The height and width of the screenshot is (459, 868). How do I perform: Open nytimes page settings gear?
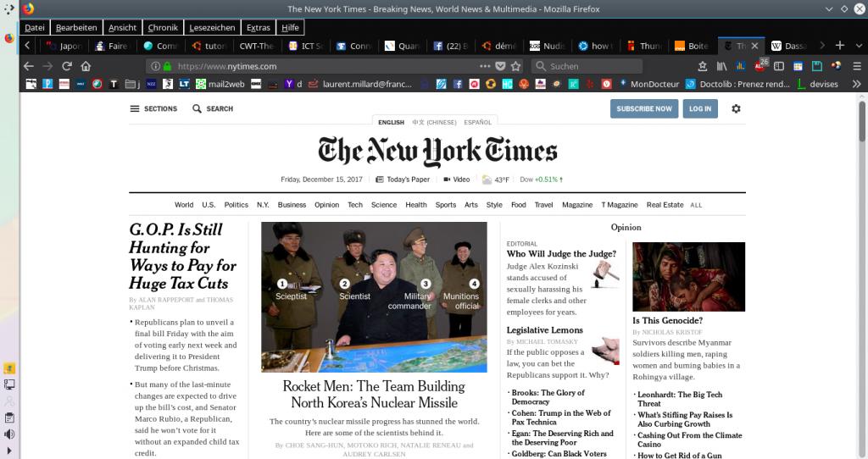pos(736,108)
